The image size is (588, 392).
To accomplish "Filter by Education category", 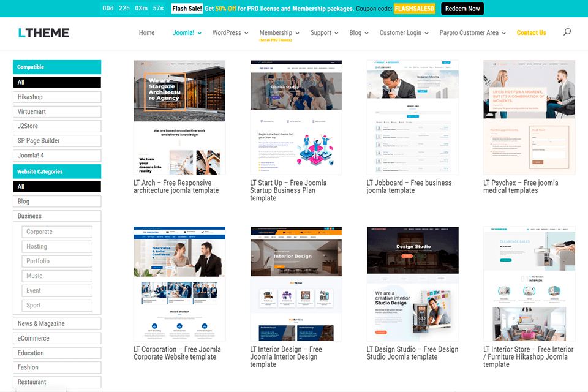I will (57, 353).
